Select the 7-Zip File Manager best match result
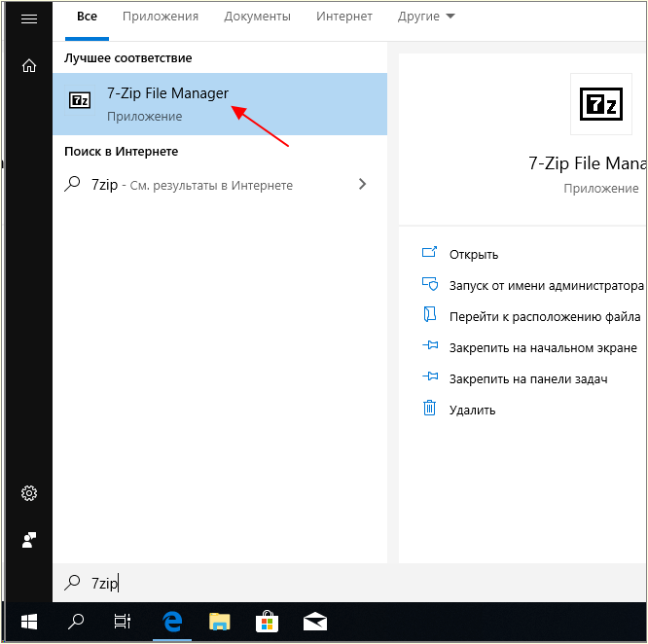648x644 pixels. tap(220, 104)
